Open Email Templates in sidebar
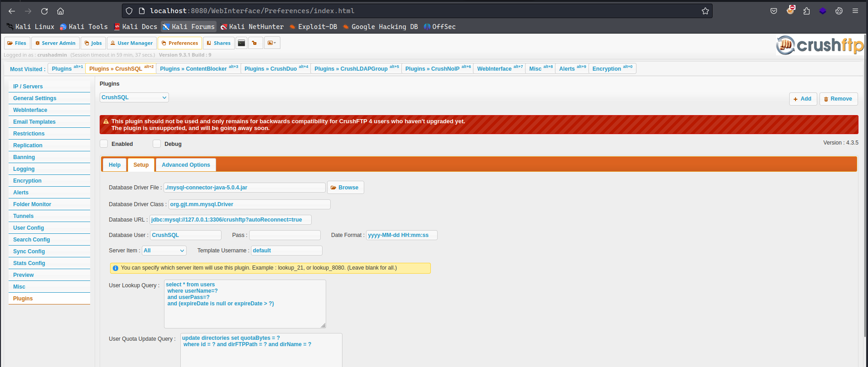The image size is (868, 367). [x=49, y=122]
